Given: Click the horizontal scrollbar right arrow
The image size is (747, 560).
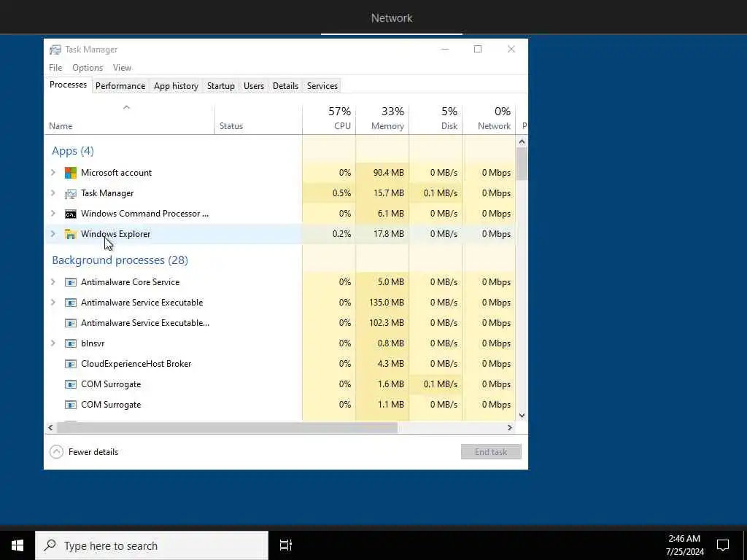Looking at the screenshot, I should pyautogui.click(x=510, y=427).
